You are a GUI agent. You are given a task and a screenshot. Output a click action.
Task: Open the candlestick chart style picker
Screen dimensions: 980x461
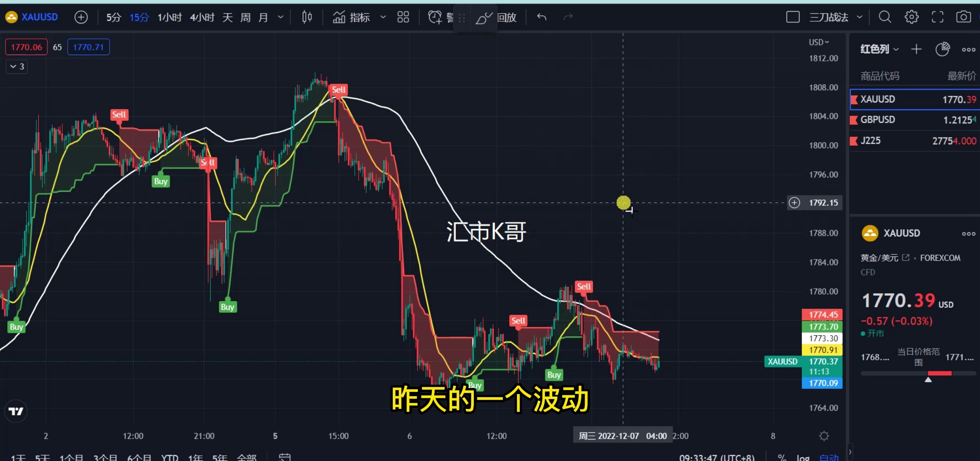coord(307,17)
